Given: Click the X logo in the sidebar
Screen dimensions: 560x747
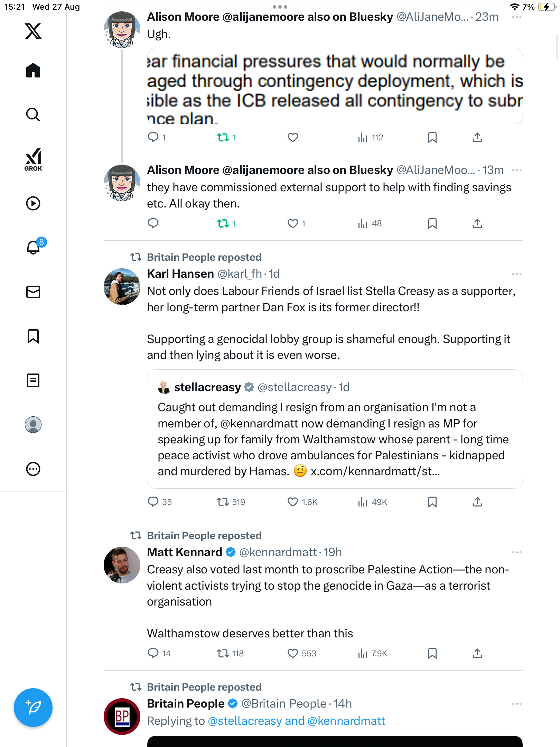Looking at the screenshot, I should pos(33,31).
